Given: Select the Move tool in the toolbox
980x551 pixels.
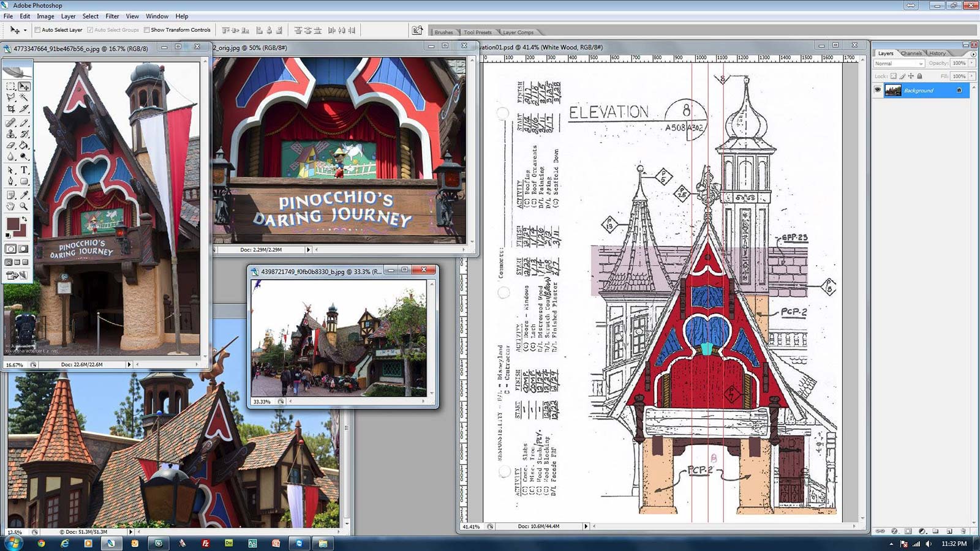Looking at the screenshot, I should click(24, 86).
